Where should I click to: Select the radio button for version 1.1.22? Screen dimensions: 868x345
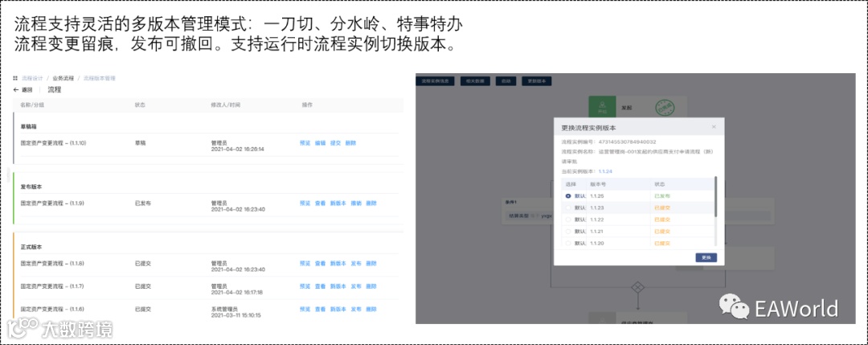[568, 220]
